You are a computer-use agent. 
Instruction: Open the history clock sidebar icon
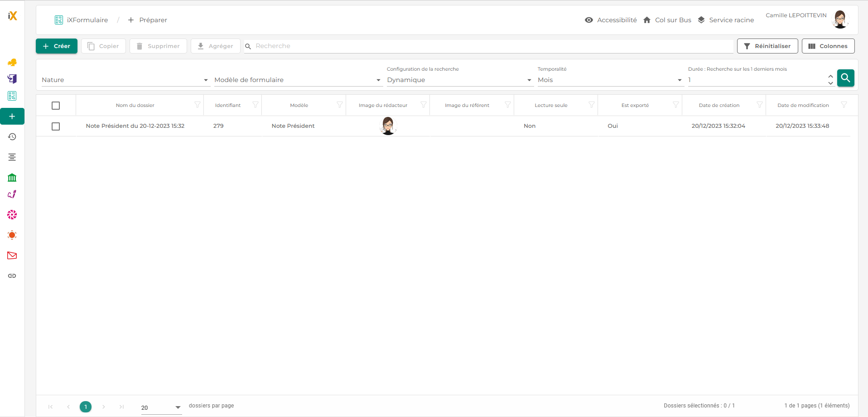click(12, 137)
